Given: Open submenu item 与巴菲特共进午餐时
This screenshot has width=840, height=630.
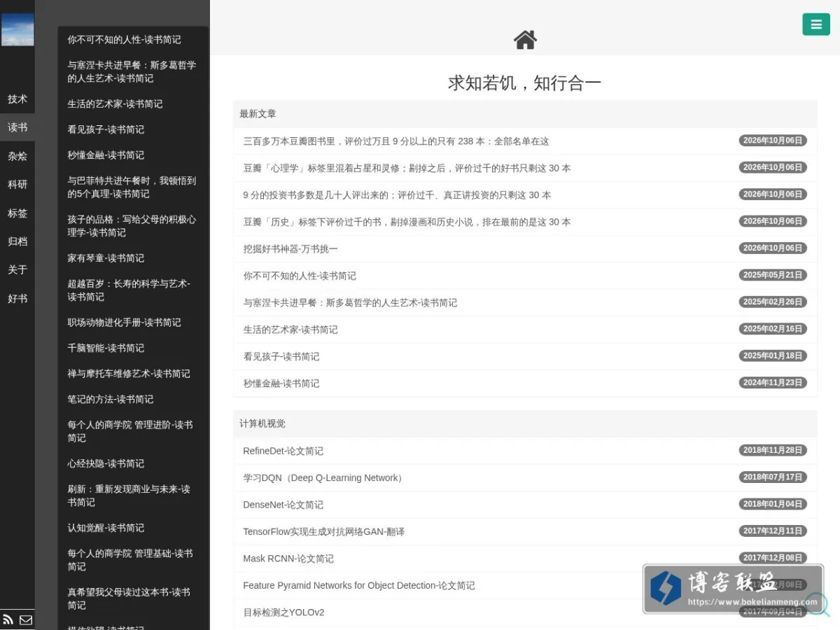Looking at the screenshot, I should [133, 187].
